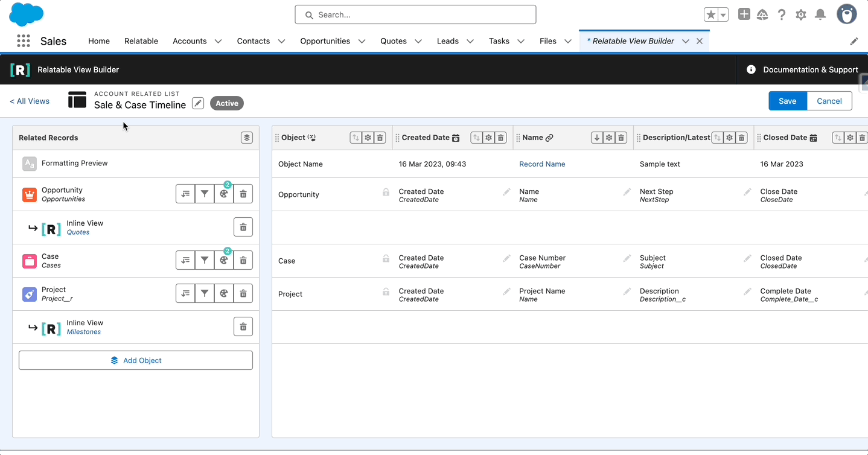This screenshot has width=868, height=455.
Task: Save the view
Action: coord(788,101)
